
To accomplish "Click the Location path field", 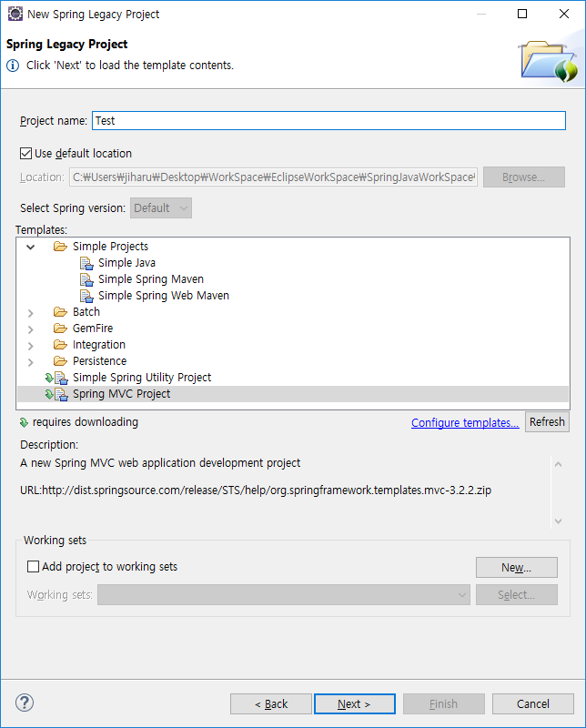I will click(273, 177).
